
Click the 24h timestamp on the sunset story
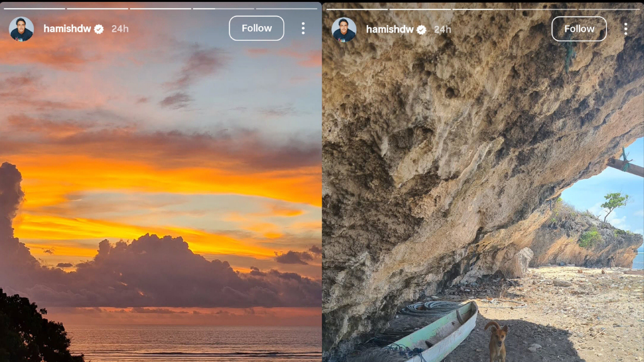pos(120,29)
